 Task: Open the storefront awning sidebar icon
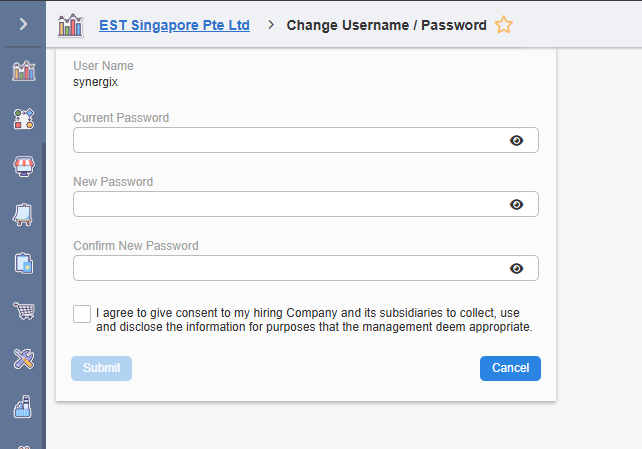[x=23, y=167]
